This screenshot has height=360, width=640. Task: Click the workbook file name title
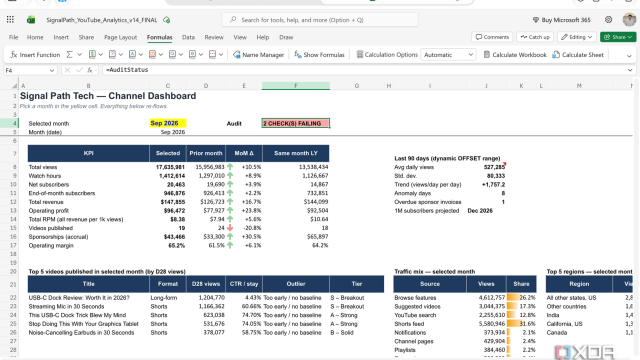point(102,20)
